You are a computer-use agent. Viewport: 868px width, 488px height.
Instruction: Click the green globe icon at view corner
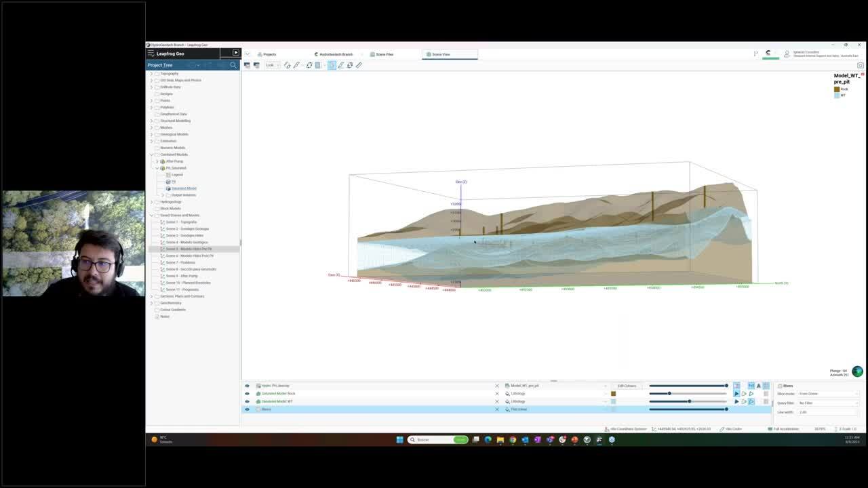pyautogui.click(x=858, y=371)
